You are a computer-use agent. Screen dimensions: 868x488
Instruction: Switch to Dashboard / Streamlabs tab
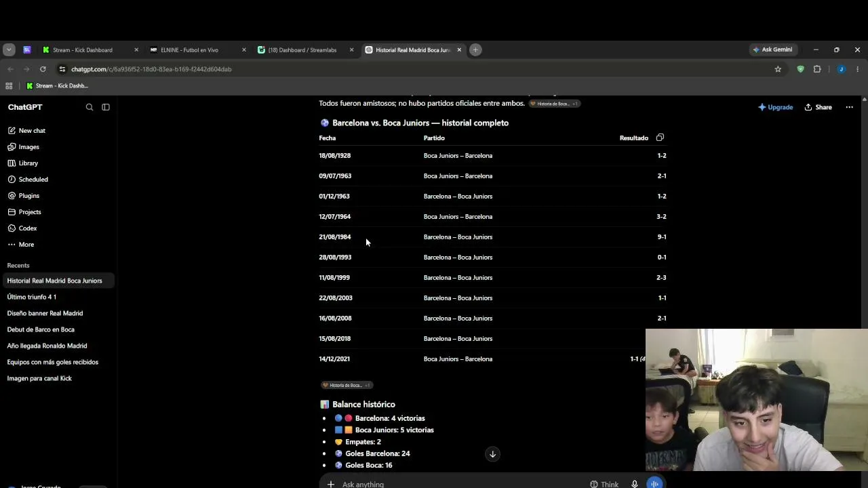coord(306,49)
